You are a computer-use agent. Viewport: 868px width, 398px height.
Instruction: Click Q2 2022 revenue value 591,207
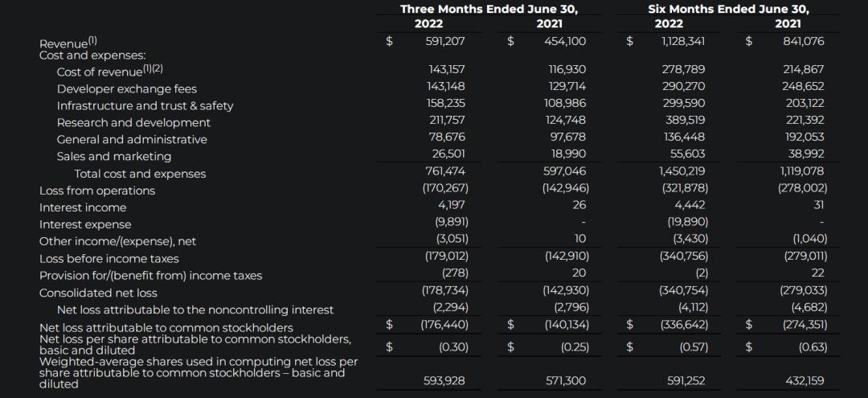pos(445,40)
